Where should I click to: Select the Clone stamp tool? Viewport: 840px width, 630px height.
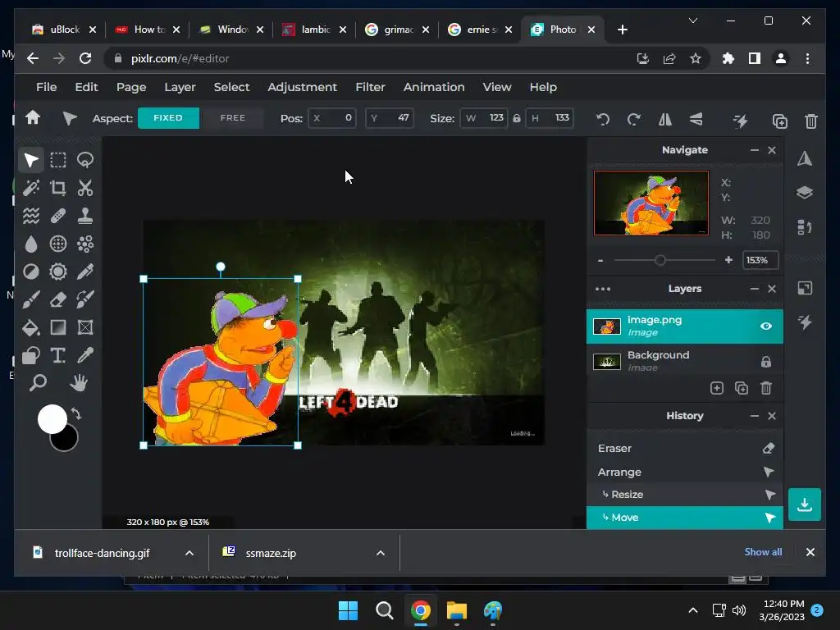(85, 216)
